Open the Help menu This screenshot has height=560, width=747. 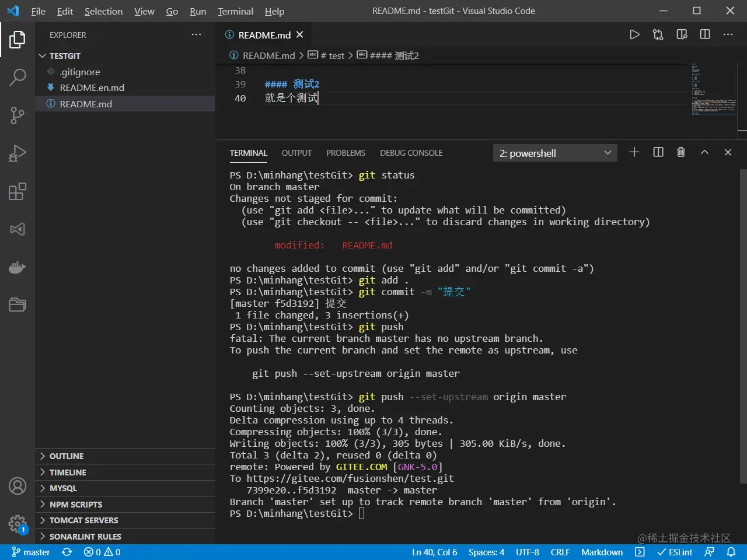pyautogui.click(x=274, y=11)
